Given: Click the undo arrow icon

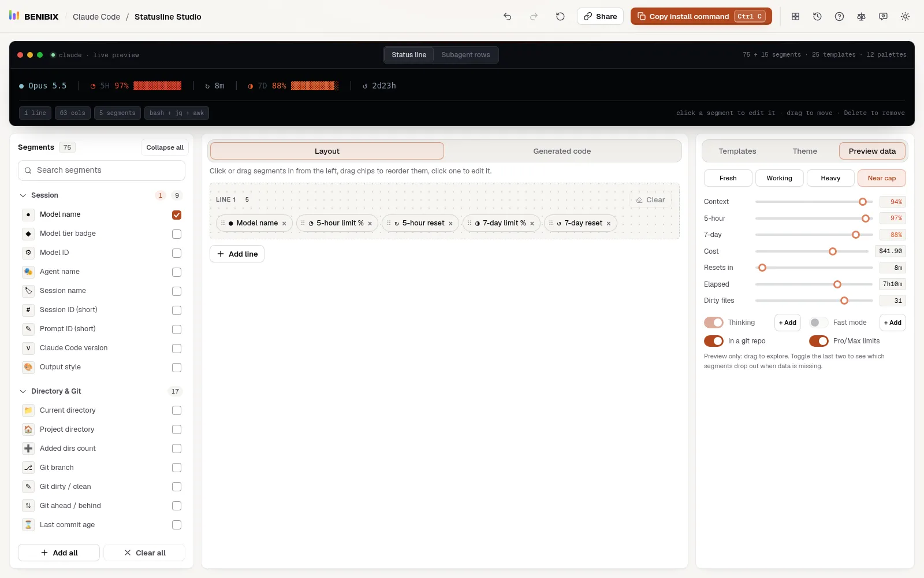Looking at the screenshot, I should click(x=507, y=17).
